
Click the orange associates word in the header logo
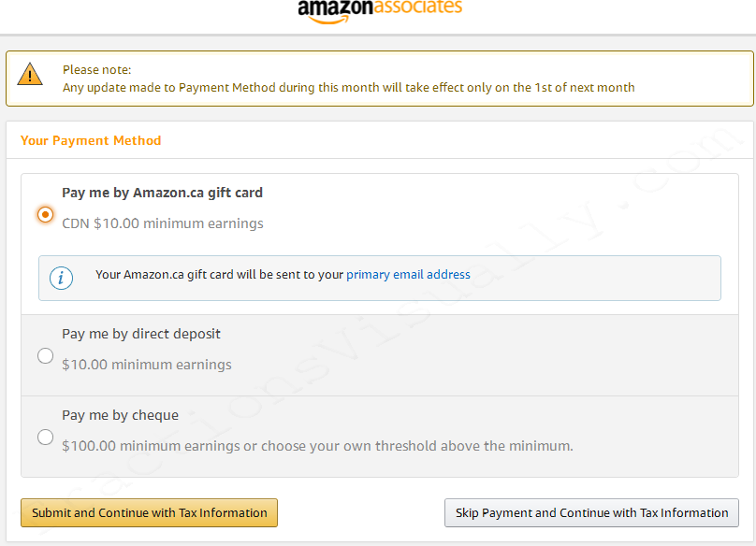tap(418, 7)
